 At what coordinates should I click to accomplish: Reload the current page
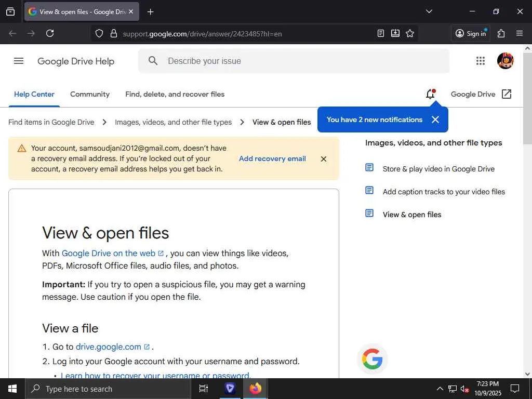[x=50, y=33]
